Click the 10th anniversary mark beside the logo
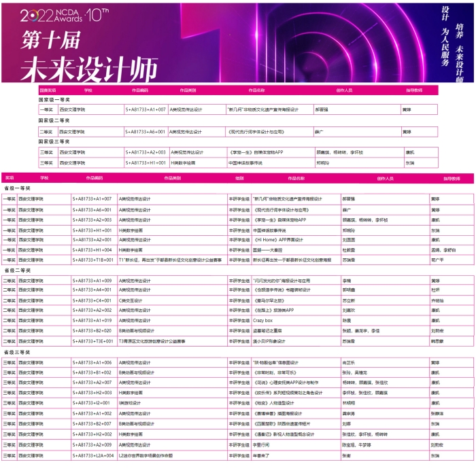476x473 pixels. [99, 14]
